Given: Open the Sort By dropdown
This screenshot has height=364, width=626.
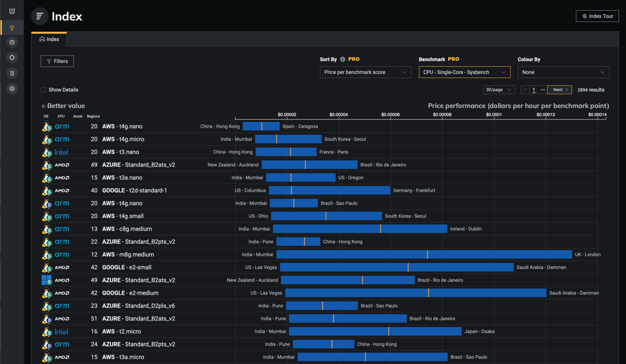Looking at the screenshot, I should point(365,72).
